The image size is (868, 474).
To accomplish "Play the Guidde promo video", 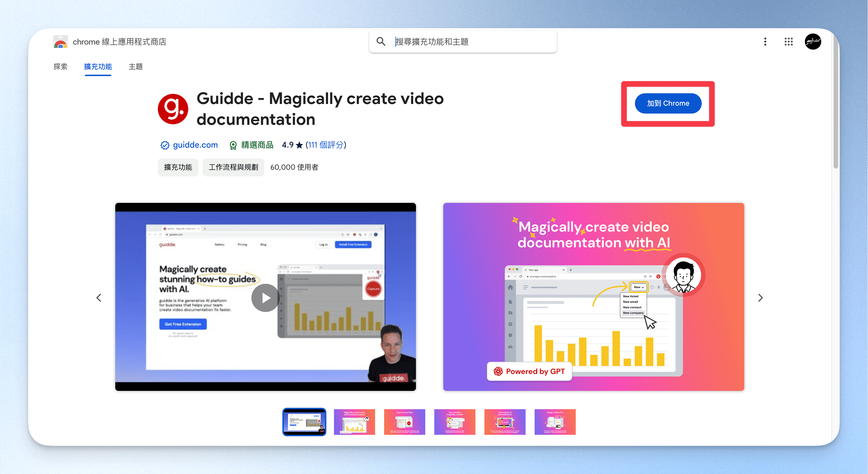I will 265,298.
